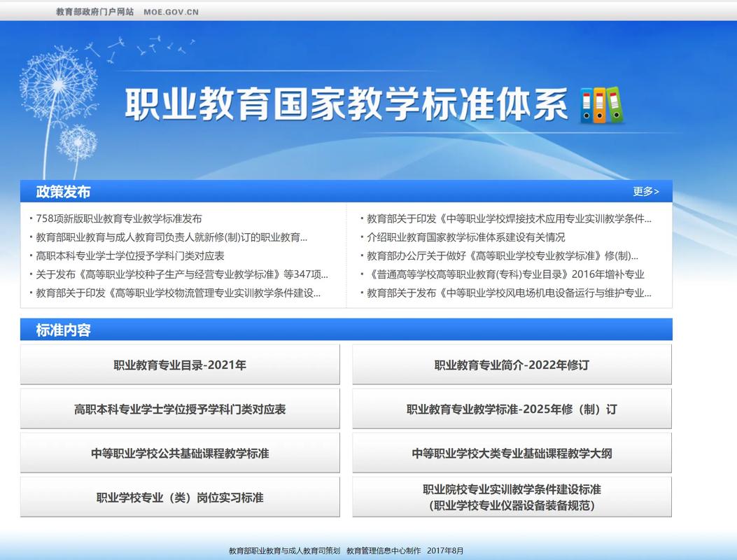737x560 pixels.
Task: Open 职业院校专业实训教学条件建设标准 button
Action: click(511, 497)
